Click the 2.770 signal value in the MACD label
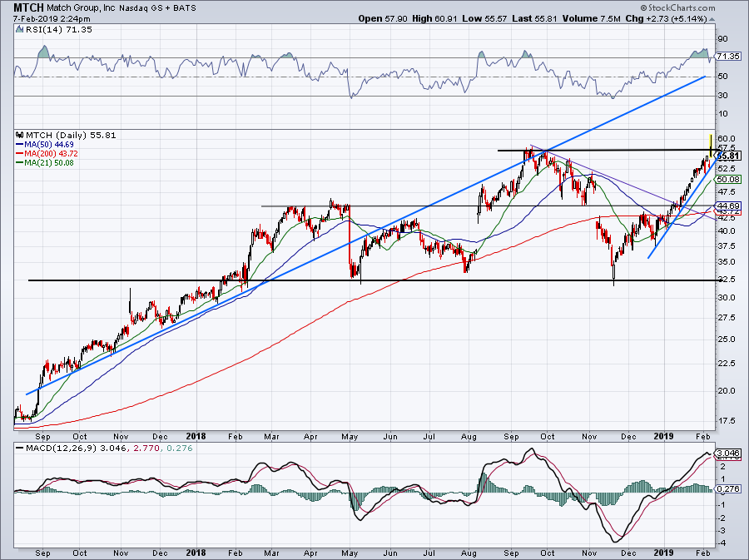Viewport: 749px width, 560px height. click(x=145, y=448)
